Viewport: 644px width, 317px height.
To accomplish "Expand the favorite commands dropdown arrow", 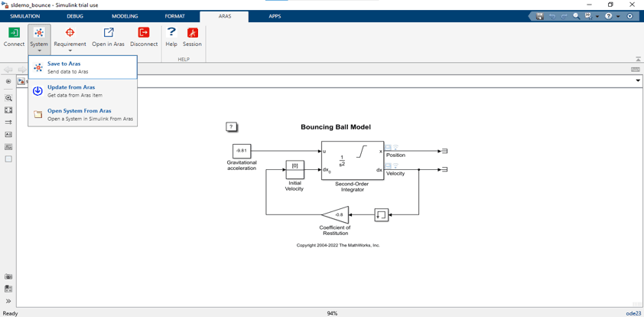I will 597,17.
